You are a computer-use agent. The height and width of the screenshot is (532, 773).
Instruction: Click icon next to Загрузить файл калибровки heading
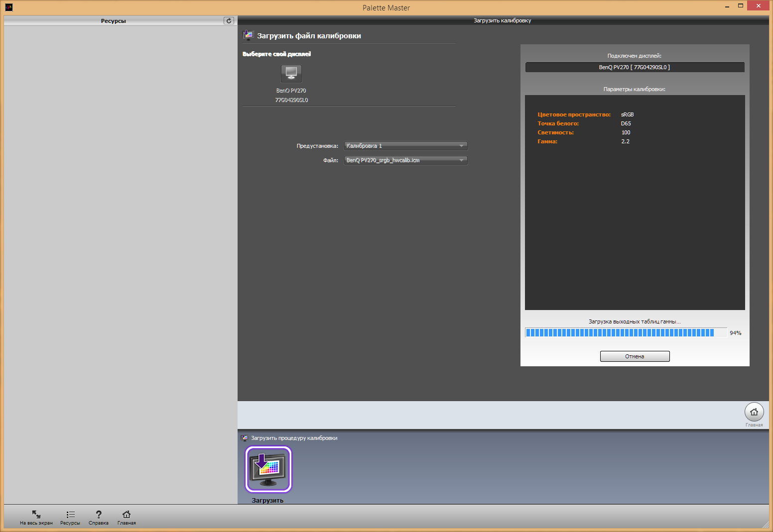[248, 35]
